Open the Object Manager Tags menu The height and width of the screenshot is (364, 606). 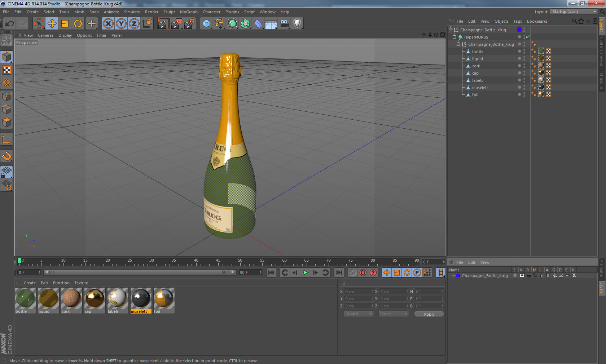(518, 21)
